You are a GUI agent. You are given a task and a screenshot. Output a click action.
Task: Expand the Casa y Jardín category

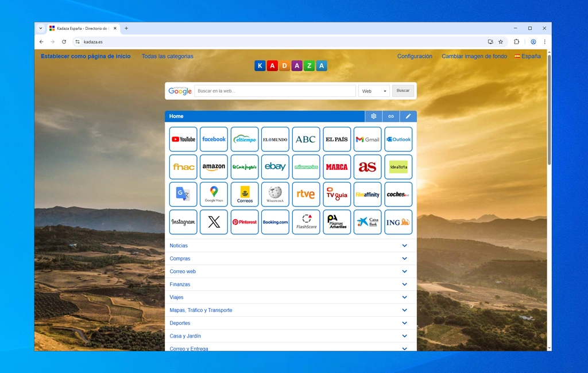tap(291, 336)
